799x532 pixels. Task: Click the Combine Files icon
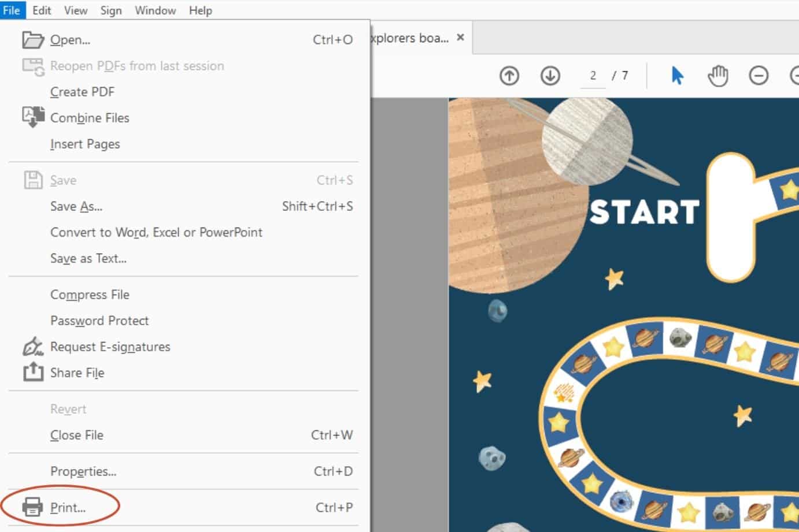[x=32, y=116]
